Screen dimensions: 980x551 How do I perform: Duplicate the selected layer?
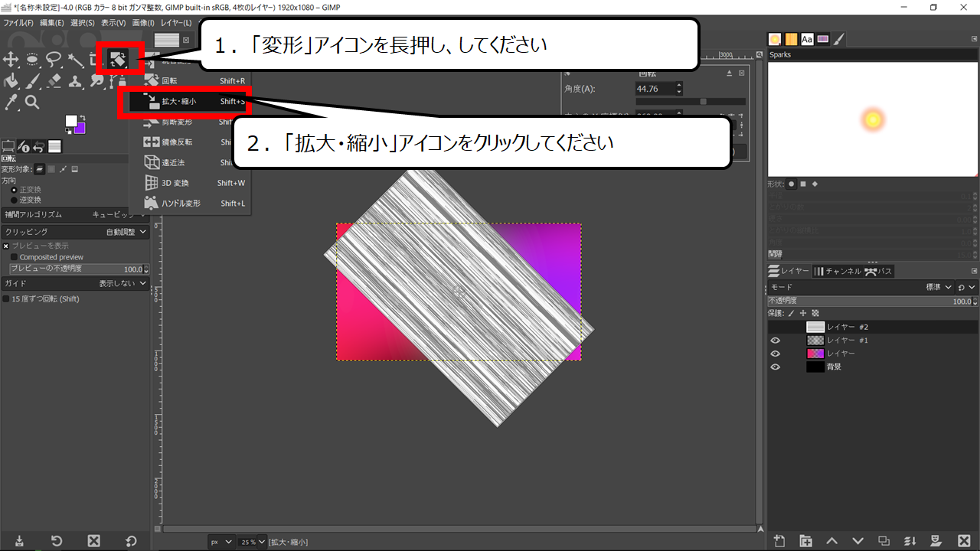coord(884,540)
